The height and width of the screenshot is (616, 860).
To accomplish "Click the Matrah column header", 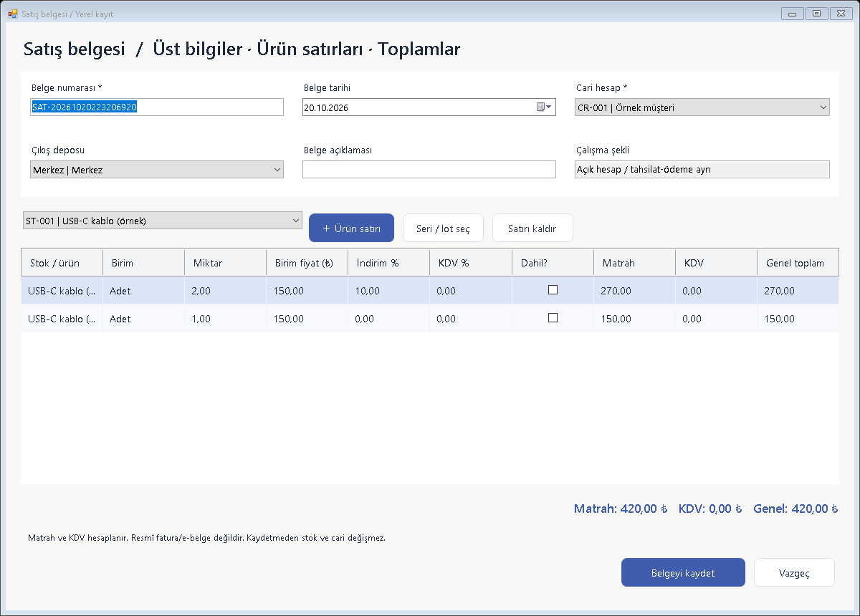I will click(x=634, y=263).
